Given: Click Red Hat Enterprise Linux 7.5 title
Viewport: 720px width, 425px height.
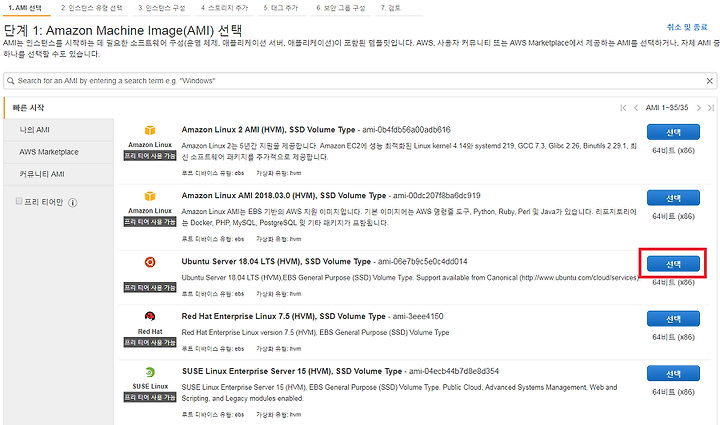Looking at the screenshot, I should [x=283, y=316].
